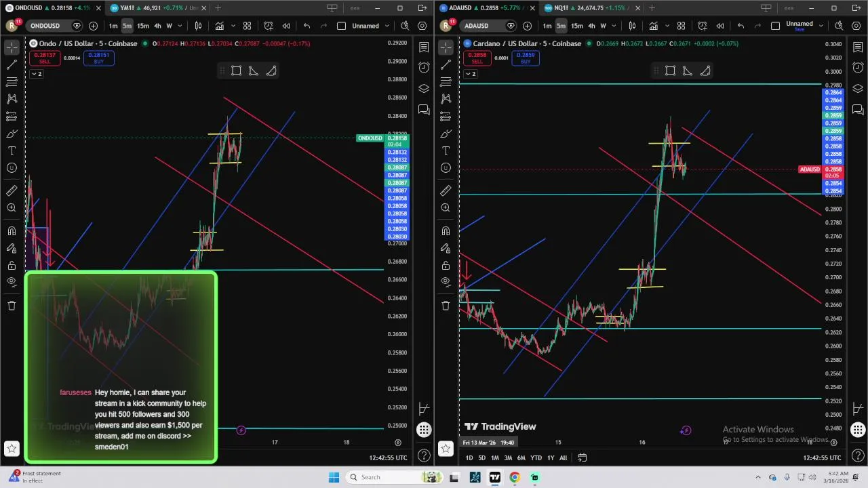Click the 0.28137 SELL button
The height and width of the screenshot is (488, 868).
pyautogui.click(x=44, y=58)
